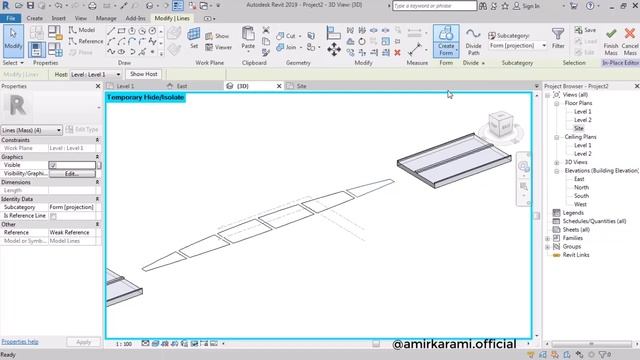The width and height of the screenshot is (640, 360).
Task: Select Sheets (all) in Project Browser
Action: click(x=576, y=230)
